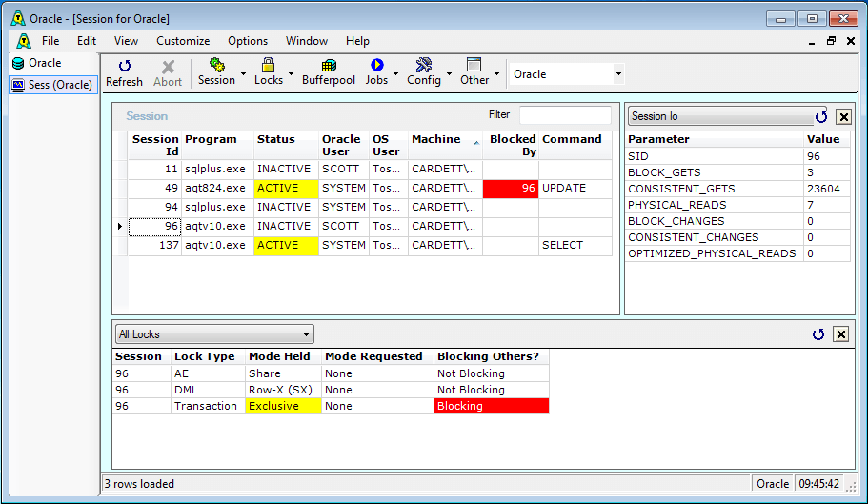Viewport: 868px width, 504px height.
Task: Restore the inner document window
Action: coord(831,41)
